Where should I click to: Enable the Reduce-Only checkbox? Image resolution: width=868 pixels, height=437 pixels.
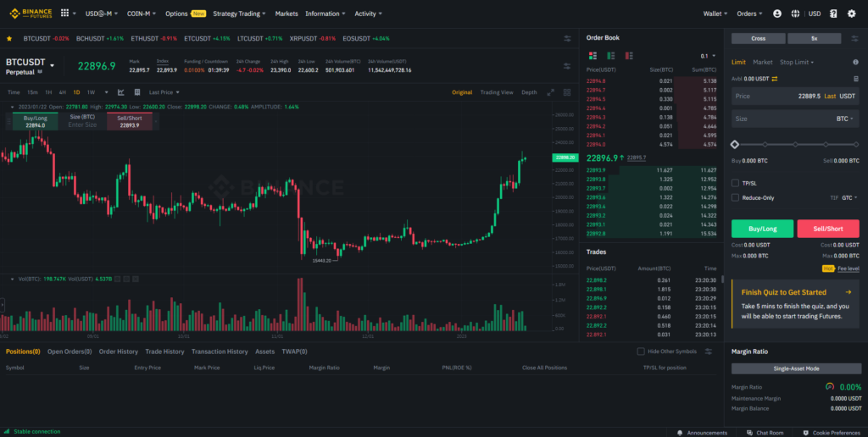pyautogui.click(x=735, y=197)
